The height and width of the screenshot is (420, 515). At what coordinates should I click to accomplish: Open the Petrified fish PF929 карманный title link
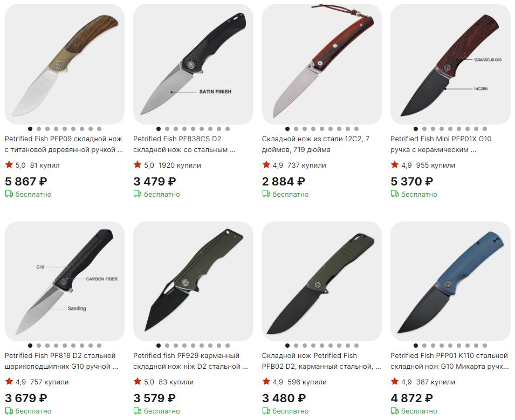[190, 361]
